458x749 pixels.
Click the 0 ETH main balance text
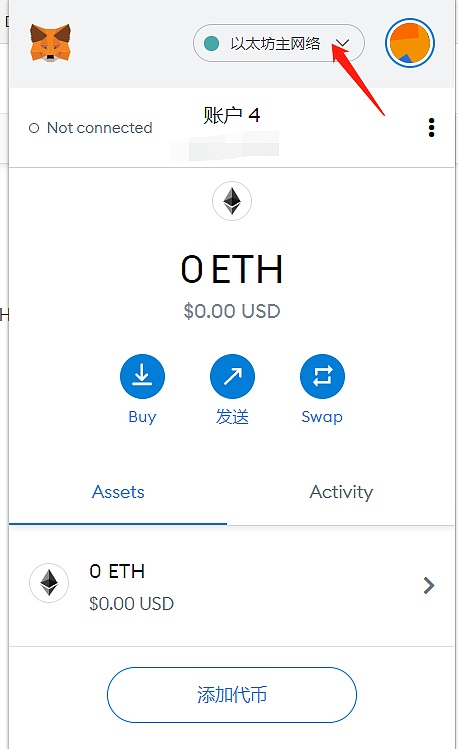[x=232, y=269]
